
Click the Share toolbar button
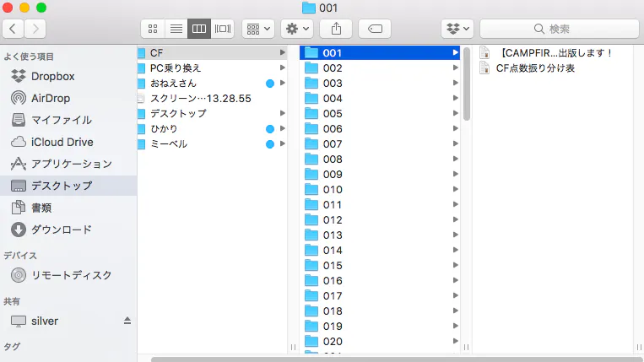pos(335,29)
